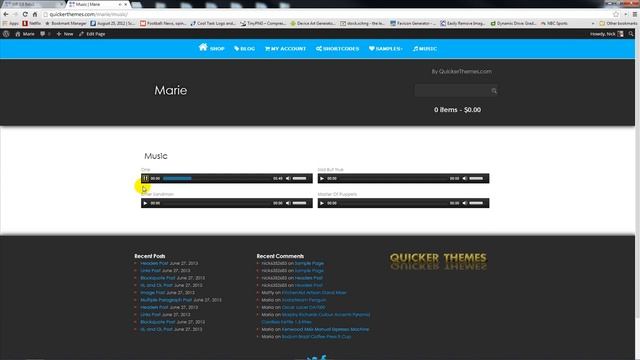Click into the header search field
640x360 pixels.
click(x=452, y=91)
